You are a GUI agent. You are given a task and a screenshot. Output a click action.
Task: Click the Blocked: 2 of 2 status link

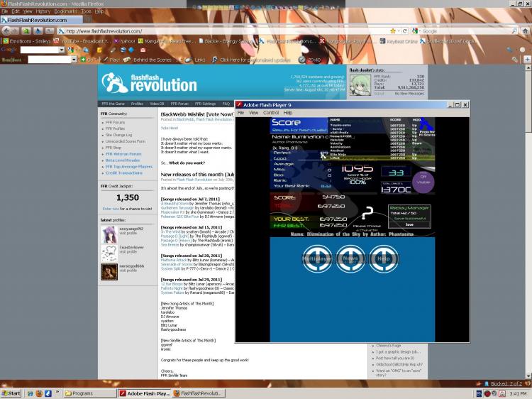point(506,383)
